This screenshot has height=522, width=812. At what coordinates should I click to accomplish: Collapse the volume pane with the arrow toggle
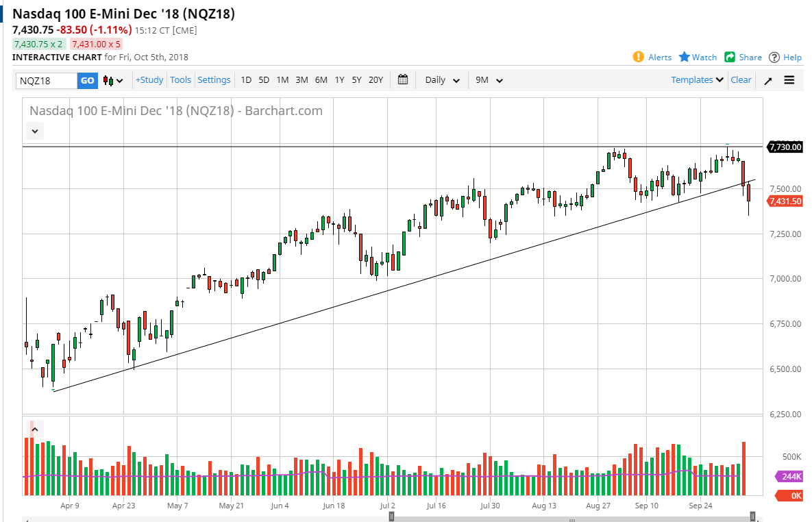click(x=34, y=428)
